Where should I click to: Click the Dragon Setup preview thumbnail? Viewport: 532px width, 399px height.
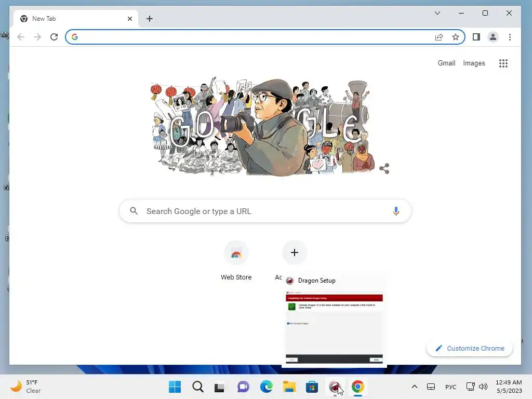pos(334,327)
